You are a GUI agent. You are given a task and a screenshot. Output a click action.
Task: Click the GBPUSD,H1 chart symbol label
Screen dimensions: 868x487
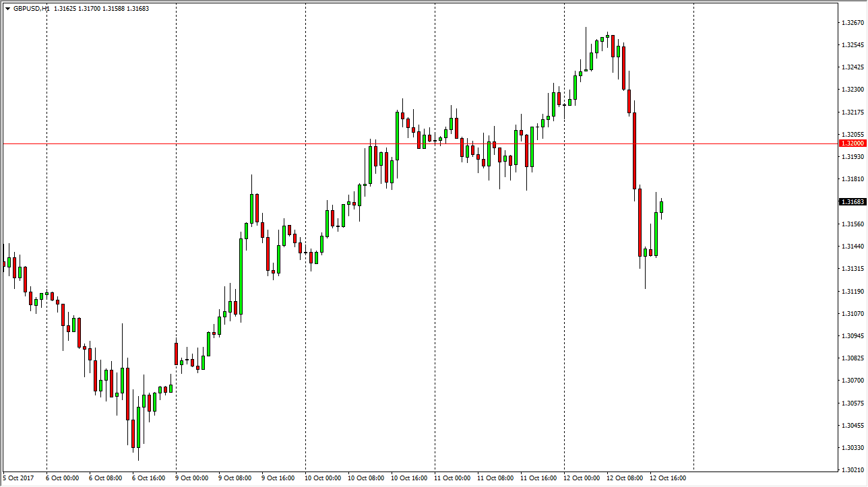pyautogui.click(x=32, y=9)
